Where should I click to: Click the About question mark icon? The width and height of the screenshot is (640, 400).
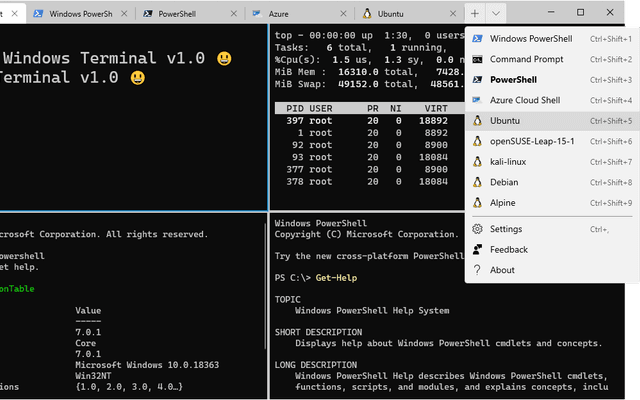pyautogui.click(x=477, y=270)
